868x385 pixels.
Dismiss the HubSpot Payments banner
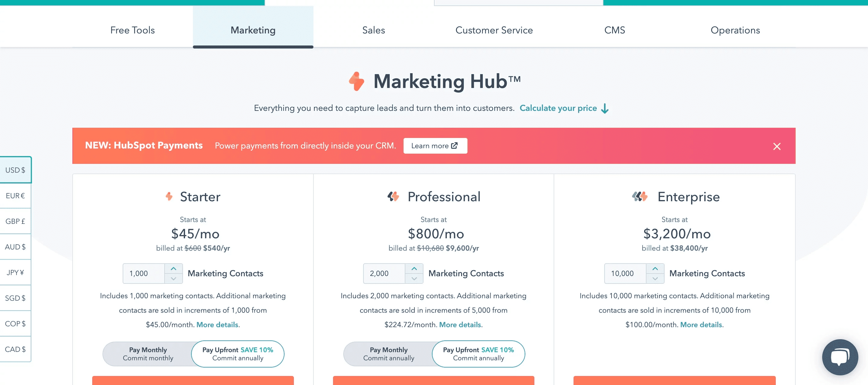click(x=777, y=146)
